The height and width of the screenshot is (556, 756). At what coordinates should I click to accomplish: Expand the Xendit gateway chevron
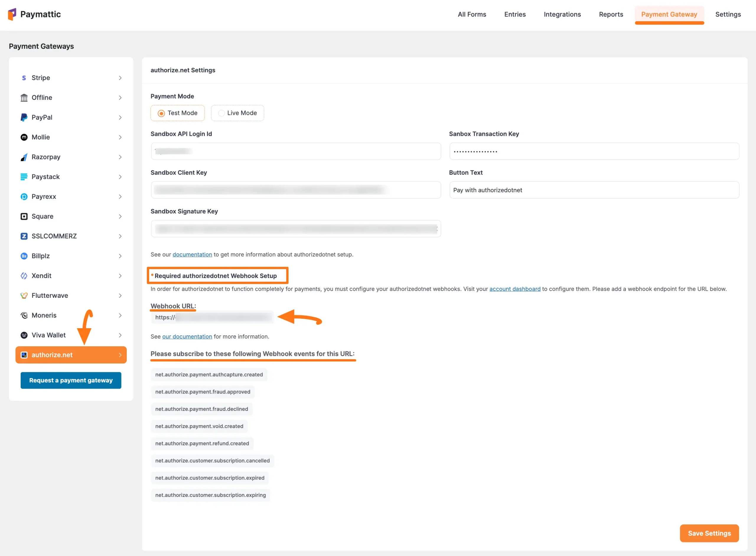coord(120,276)
